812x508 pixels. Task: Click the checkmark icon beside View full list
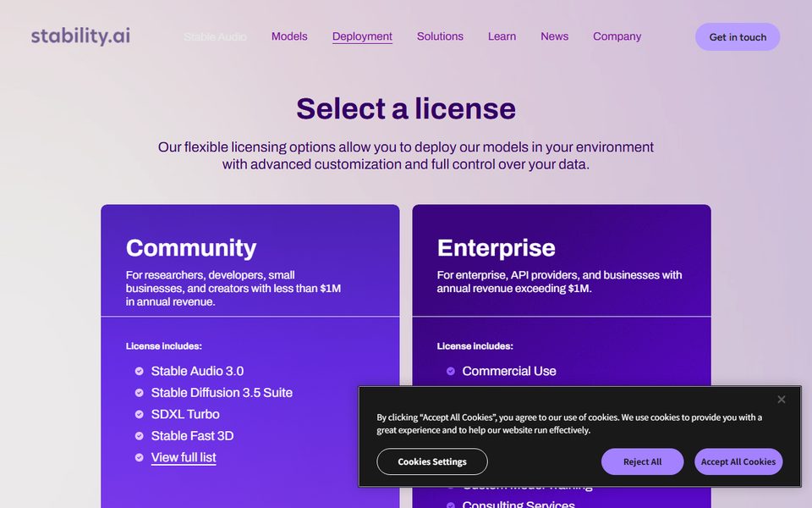[x=140, y=458]
